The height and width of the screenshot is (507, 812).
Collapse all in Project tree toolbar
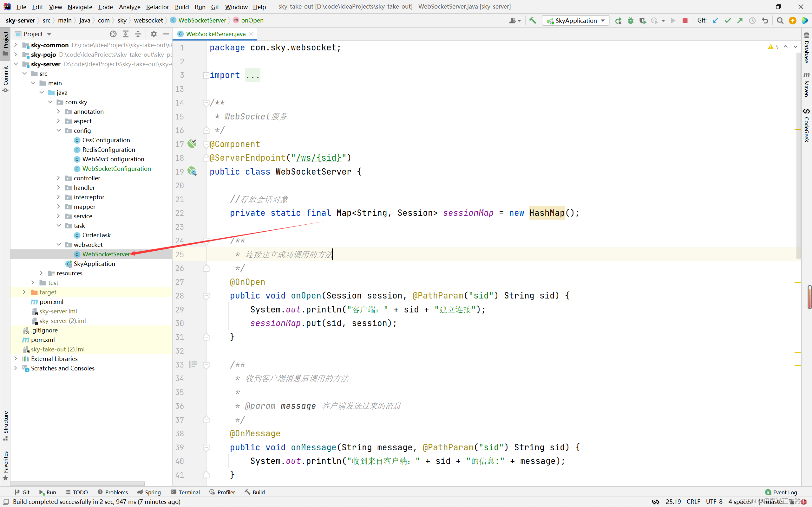click(138, 34)
